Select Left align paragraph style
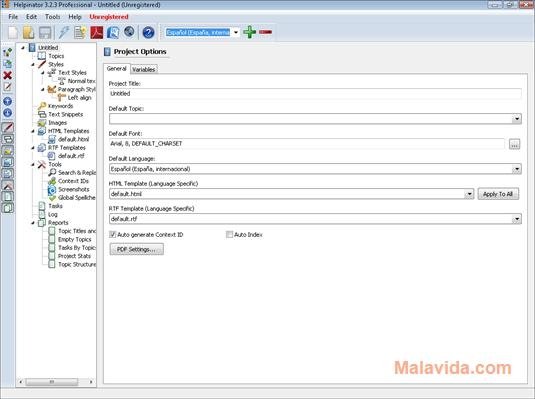The image size is (535, 399). [x=79, y=98]
